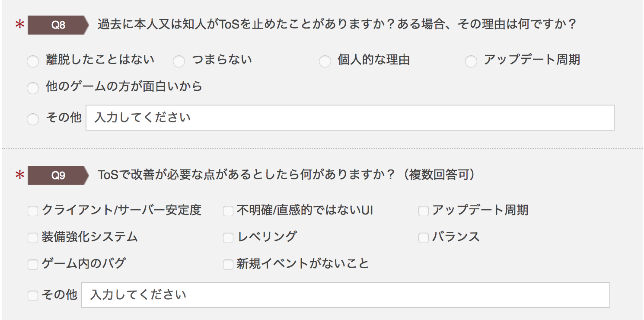Enable 新規イベントがないこと checkbox
Screen dimensions: 644x320
tap(228, 265)
